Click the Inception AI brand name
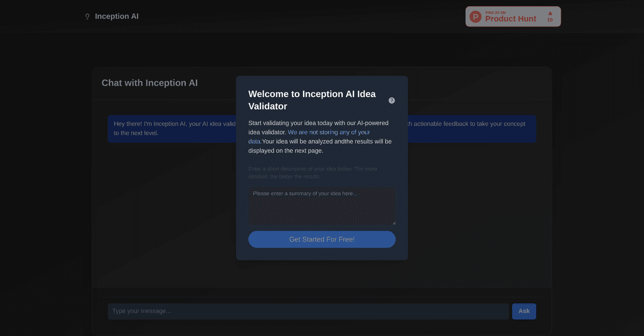The image size is (644, 336). pos(117,16)
